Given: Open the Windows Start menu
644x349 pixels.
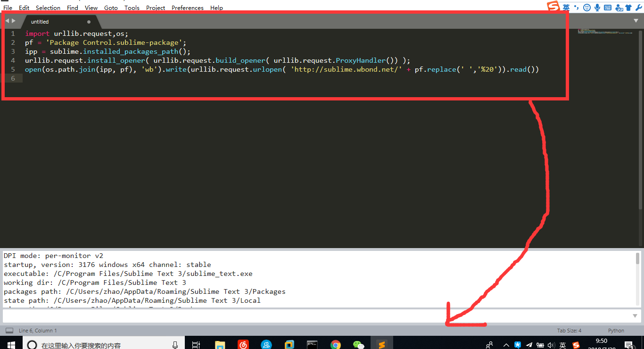Looking at the screenshot, I should (11, 345).
